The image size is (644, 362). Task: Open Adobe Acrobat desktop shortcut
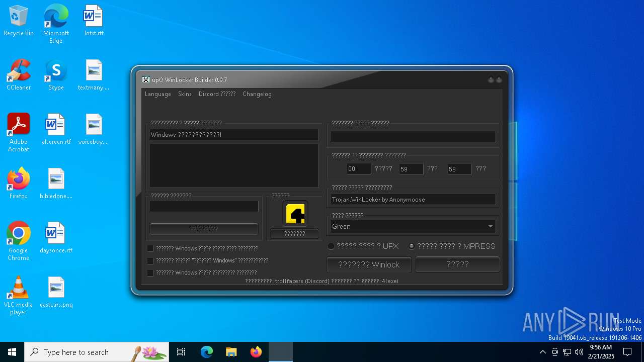click(19, 132)
